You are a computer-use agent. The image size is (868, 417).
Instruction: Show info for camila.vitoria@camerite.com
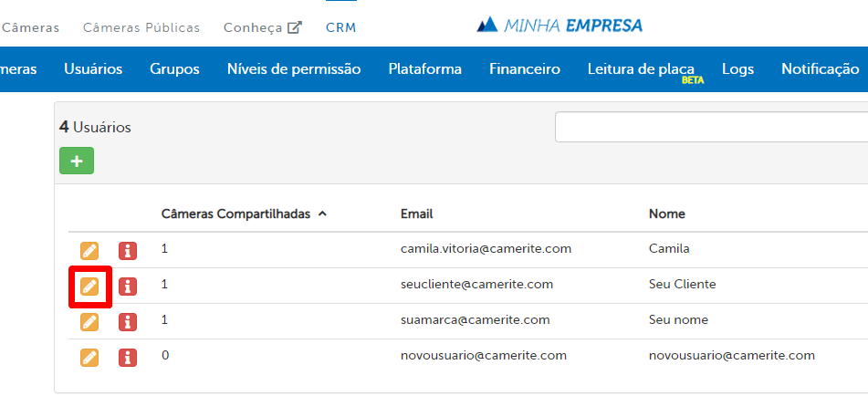(x=128, y=250)
